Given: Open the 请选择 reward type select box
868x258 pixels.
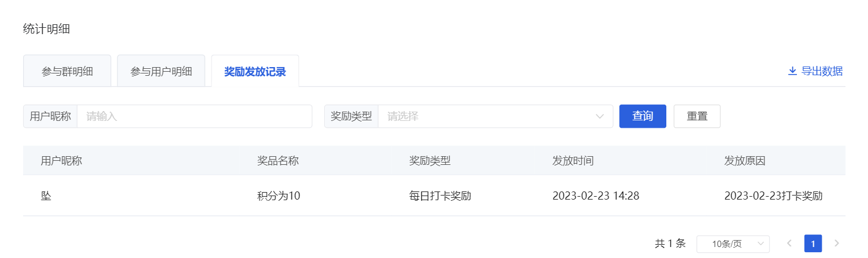Looking at the screenshot, I should click(x=495, y=116).
